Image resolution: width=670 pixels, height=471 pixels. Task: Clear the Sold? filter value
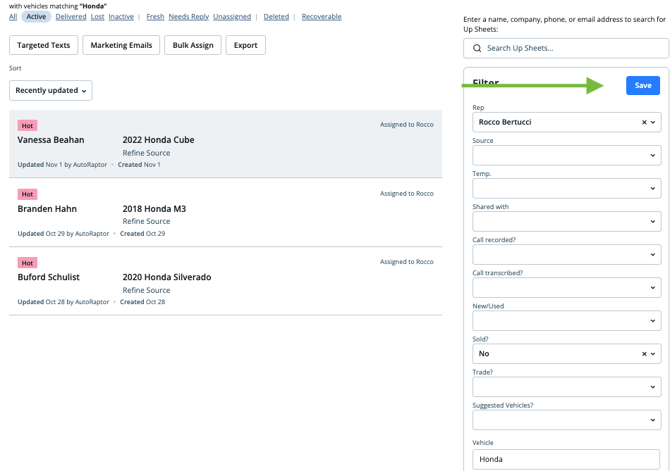point(643,354)
